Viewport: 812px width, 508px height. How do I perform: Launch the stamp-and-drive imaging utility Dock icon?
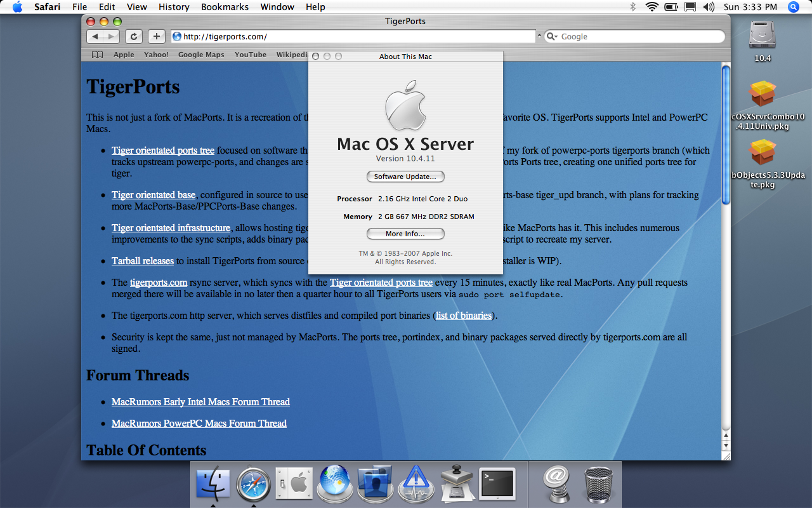456,484
